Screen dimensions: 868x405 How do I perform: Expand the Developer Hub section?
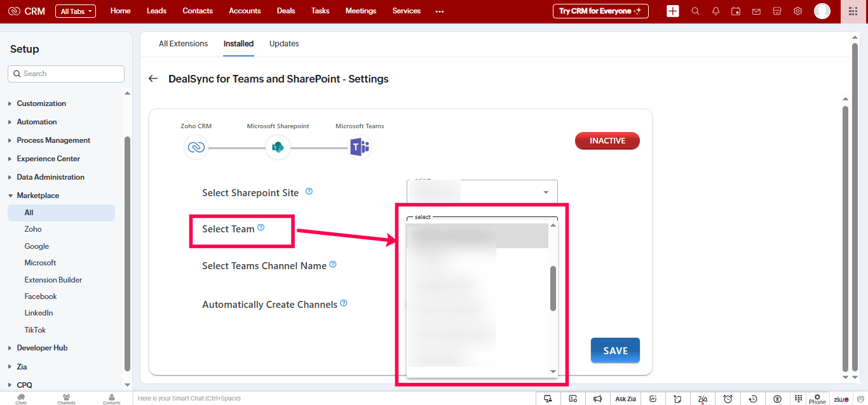tap(42, 348)
